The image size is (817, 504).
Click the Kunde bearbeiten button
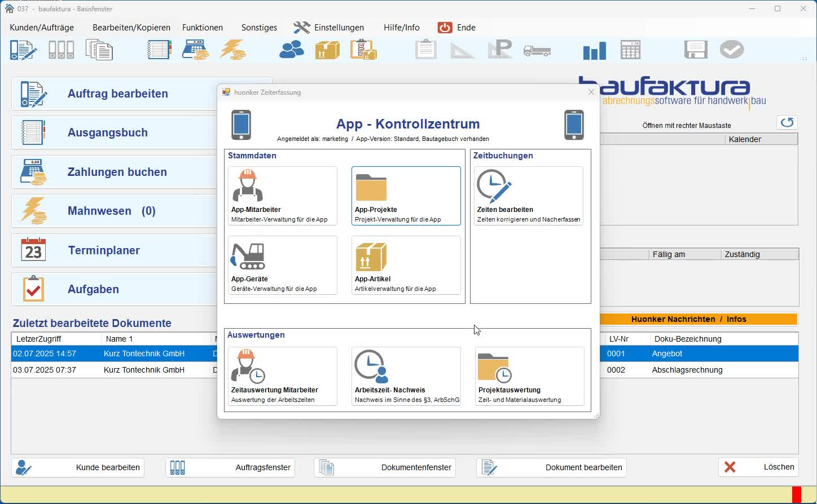(x=78, y=467)
